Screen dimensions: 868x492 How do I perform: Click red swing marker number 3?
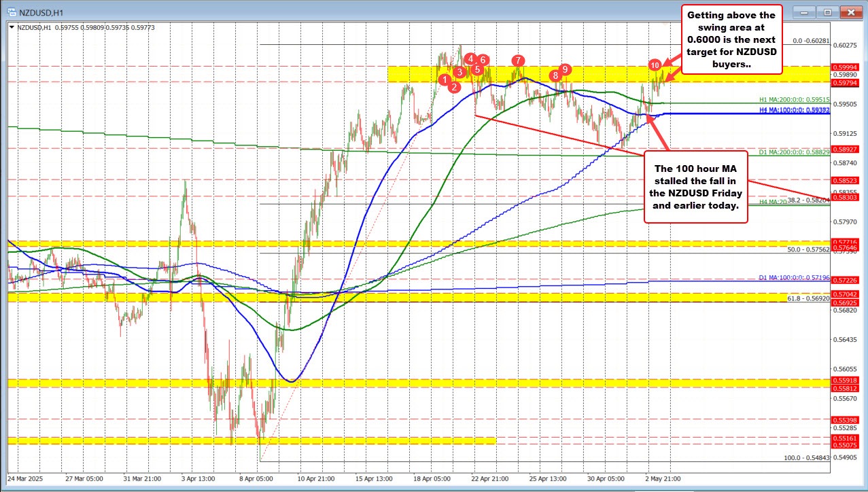pyautogui.click(x=460, y=72)
